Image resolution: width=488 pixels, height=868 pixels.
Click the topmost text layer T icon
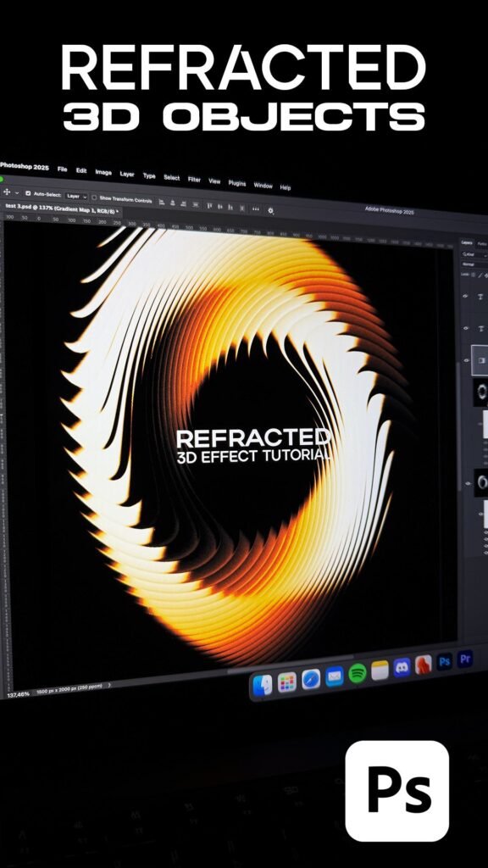click(x=480, y=298)
